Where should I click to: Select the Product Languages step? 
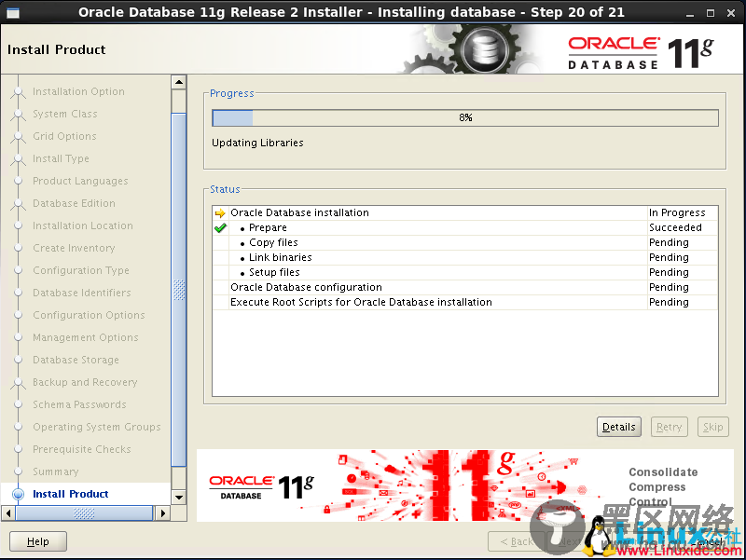[x=80, y=181]
